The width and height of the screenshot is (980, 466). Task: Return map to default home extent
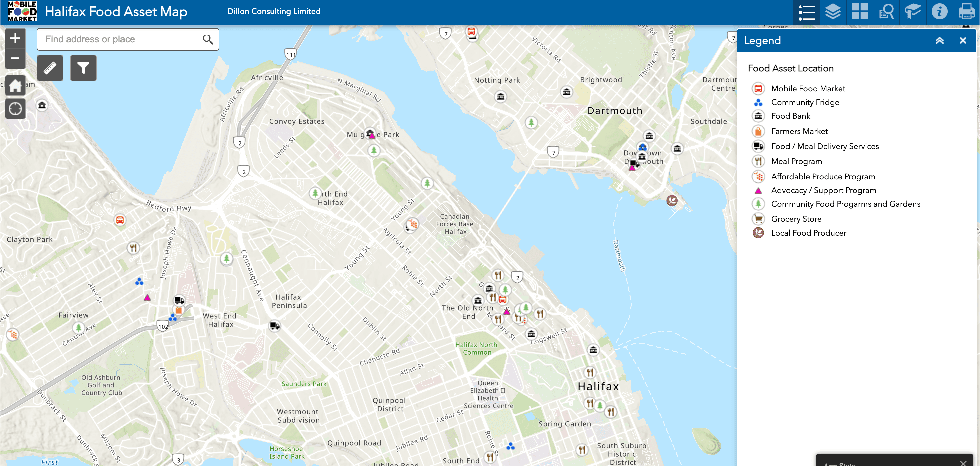pyautogui.click(x=15, y=85)
